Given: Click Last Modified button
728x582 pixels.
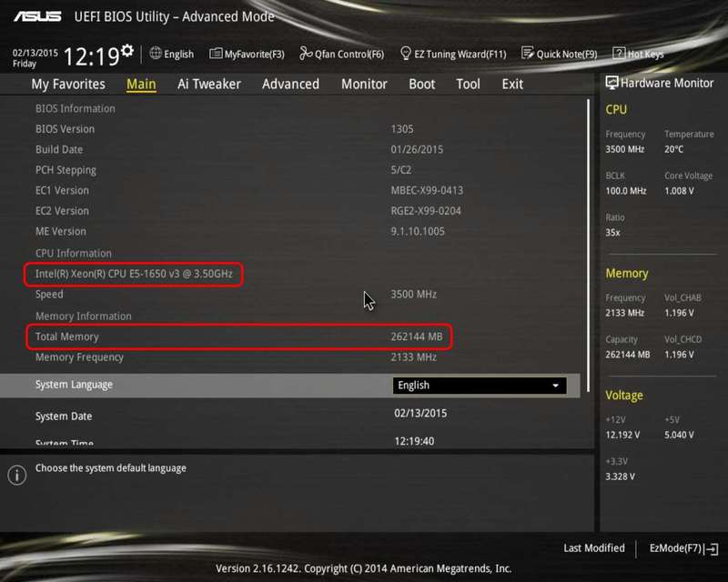Looking at the screenshot, I should tap(594, 548).
